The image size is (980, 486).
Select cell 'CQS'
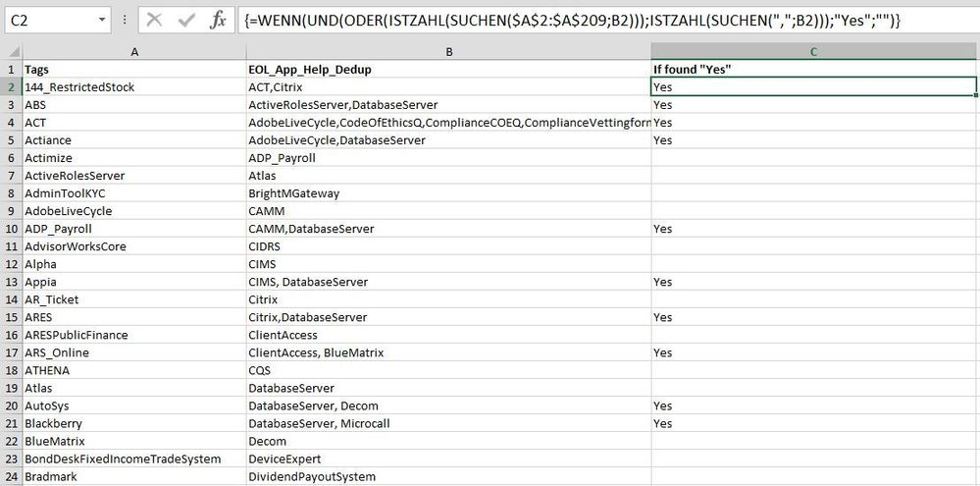pos(448,371)
